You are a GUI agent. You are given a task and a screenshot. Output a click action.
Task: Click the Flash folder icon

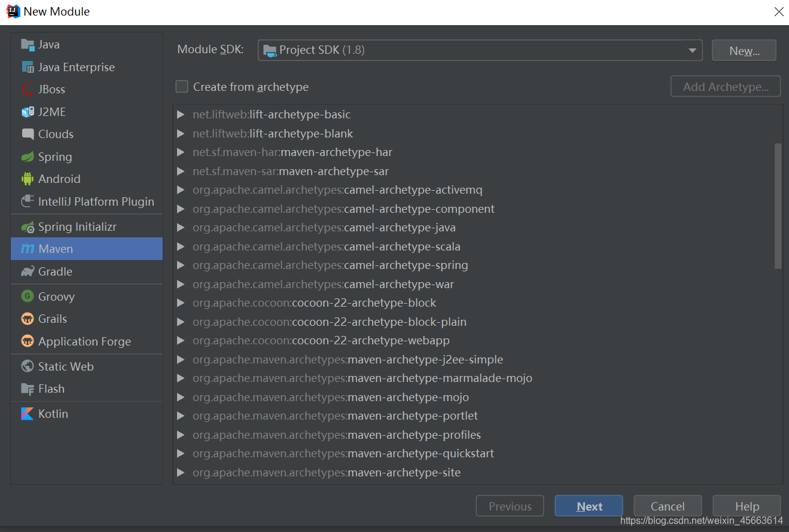pyautogui.click(x=28, y=389)
